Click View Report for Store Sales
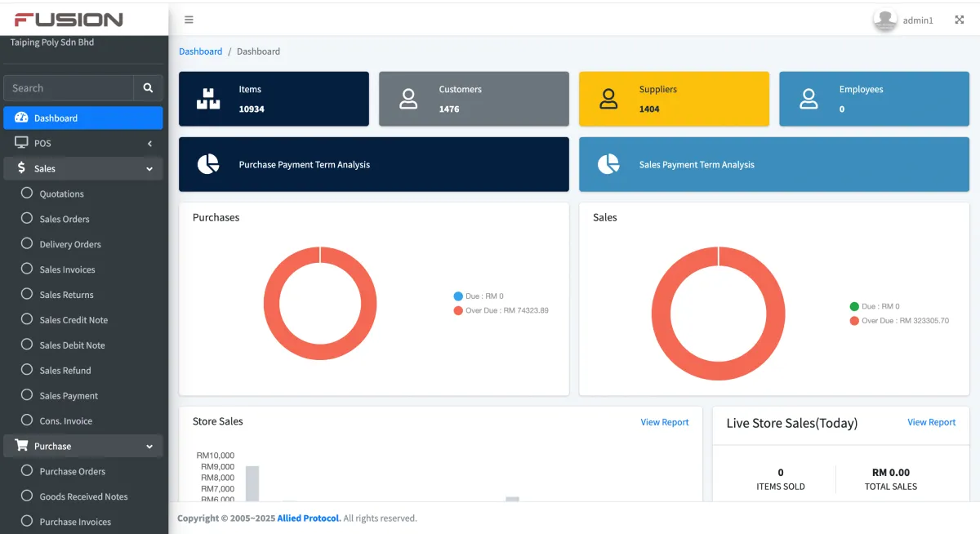 [664, 421]
